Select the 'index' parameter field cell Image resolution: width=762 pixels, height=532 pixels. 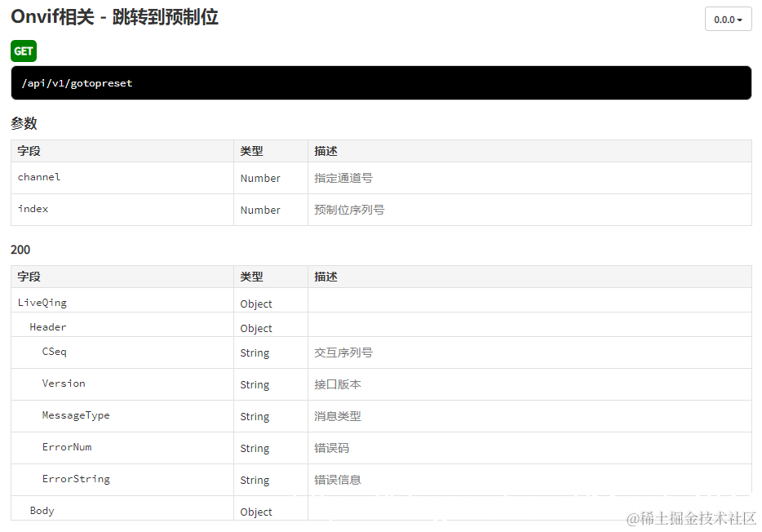[122, 210]
